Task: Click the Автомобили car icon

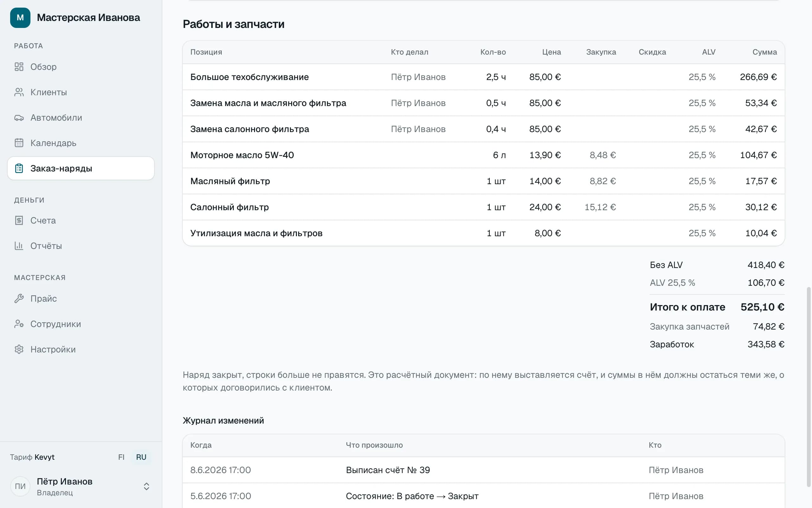Action: pyautogui.click(x=19, y=117)
